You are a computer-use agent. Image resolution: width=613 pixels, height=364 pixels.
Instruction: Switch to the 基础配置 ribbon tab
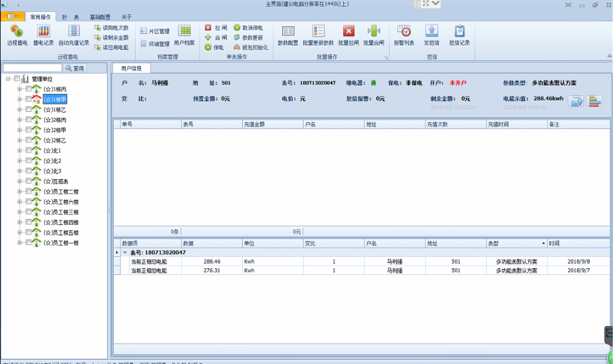(x=100, y=17)
